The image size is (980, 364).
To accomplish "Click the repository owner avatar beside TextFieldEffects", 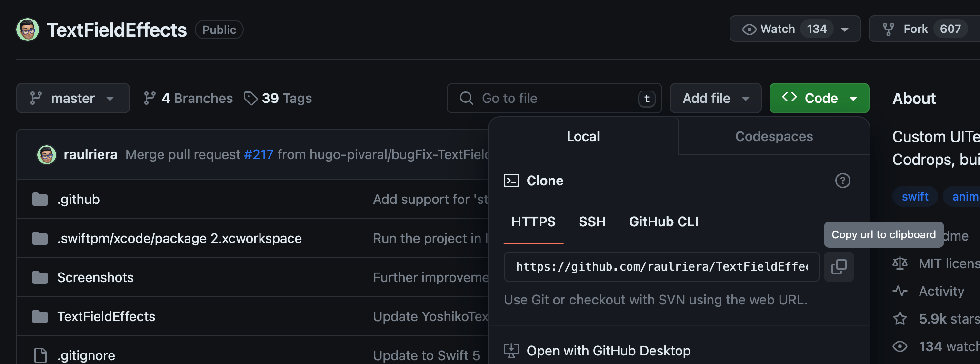I will click(28, 30).
